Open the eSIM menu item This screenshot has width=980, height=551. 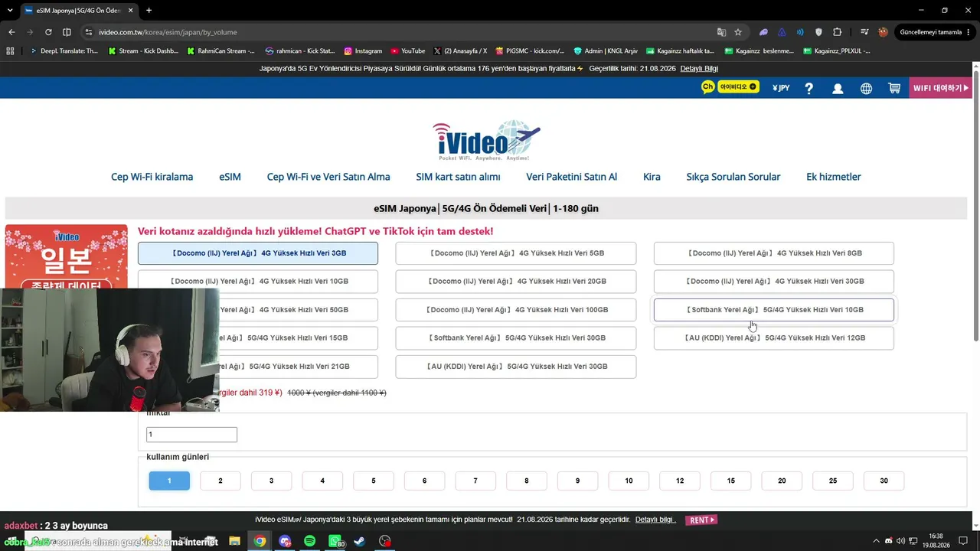coord(230,177)
